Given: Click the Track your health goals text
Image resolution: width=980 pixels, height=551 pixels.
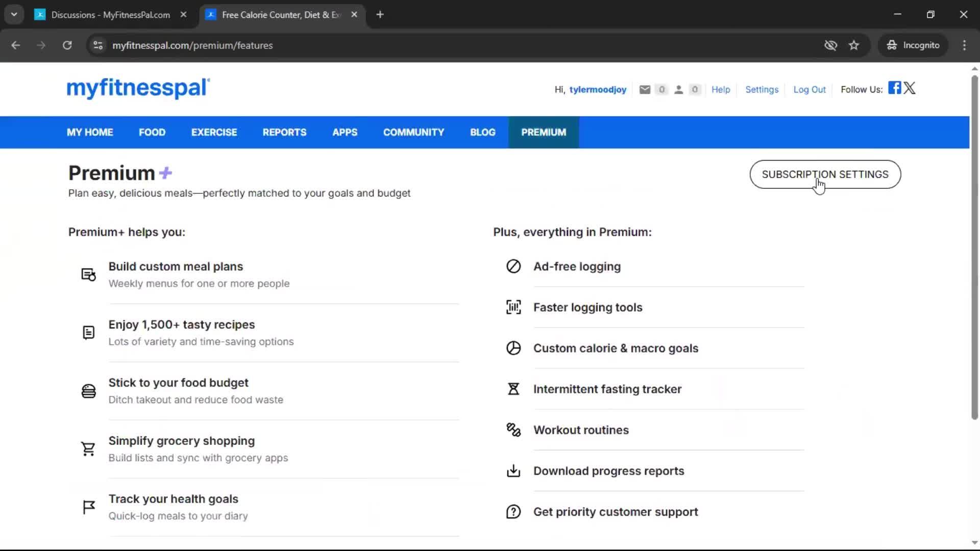Looking at the screenshot, I should coord(174,499).
